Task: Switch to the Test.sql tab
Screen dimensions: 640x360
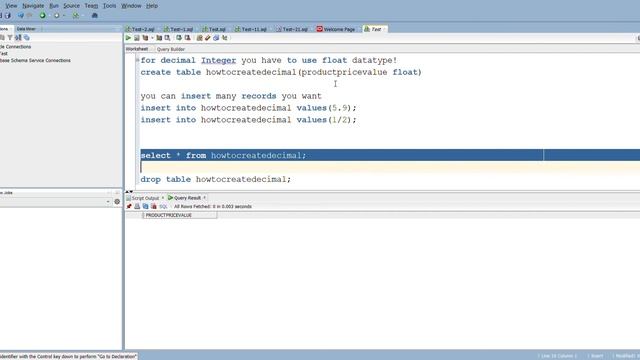Action: (x=214, y=29)
